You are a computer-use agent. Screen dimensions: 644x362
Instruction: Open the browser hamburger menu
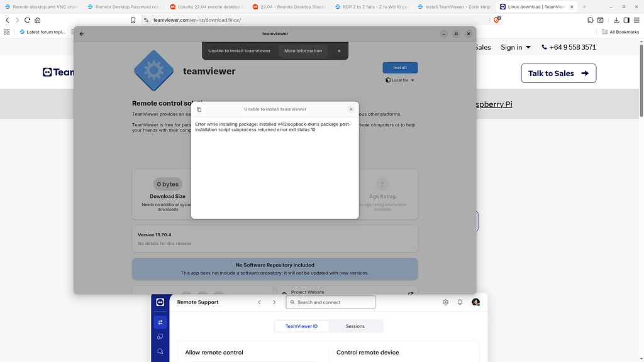click(636, 19)
